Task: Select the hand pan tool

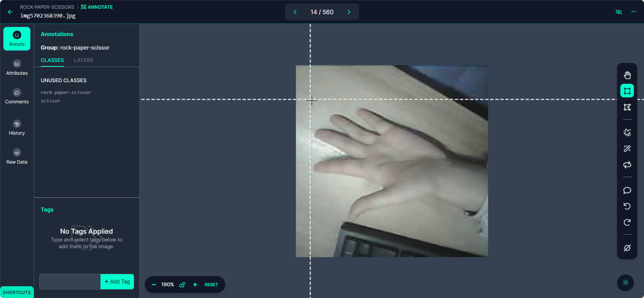Action: tap(627, 75)
